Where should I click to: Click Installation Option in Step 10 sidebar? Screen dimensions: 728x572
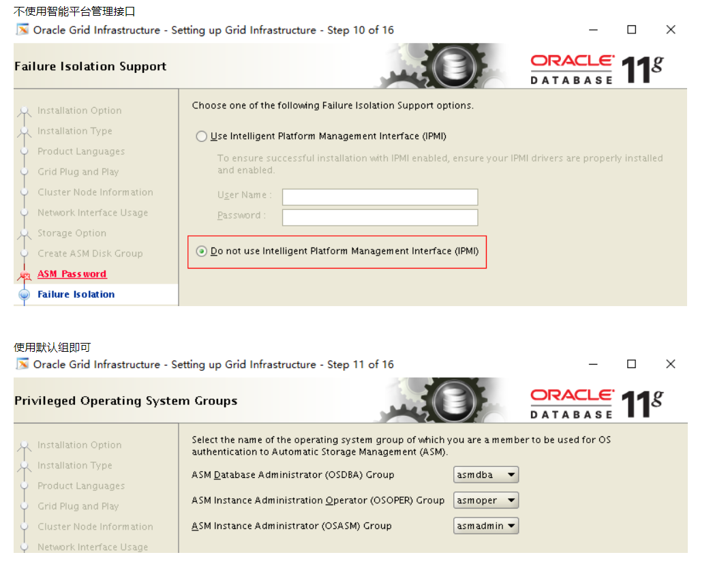tap(79, 110)
